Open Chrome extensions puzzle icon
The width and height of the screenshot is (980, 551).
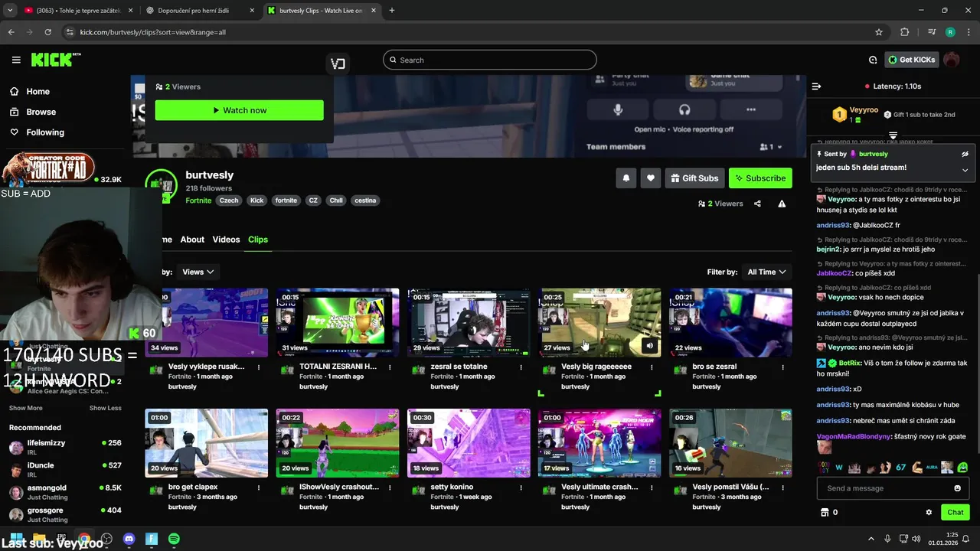point(905,32)
